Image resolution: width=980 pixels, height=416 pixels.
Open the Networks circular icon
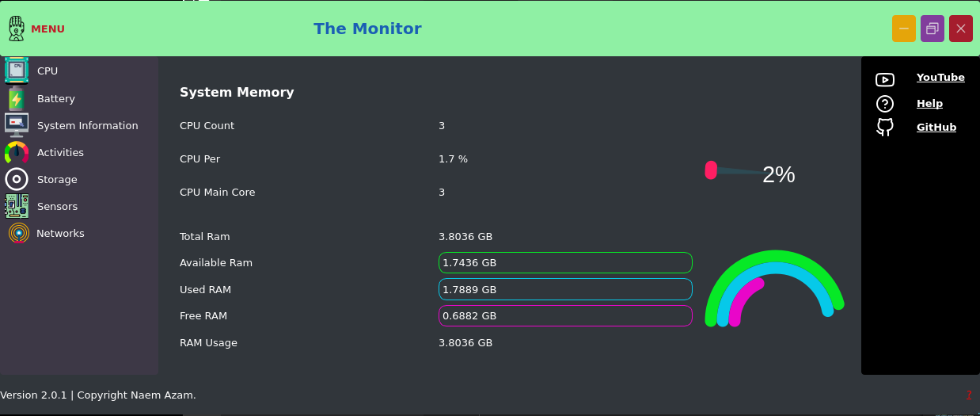click(x=19, y=233)
